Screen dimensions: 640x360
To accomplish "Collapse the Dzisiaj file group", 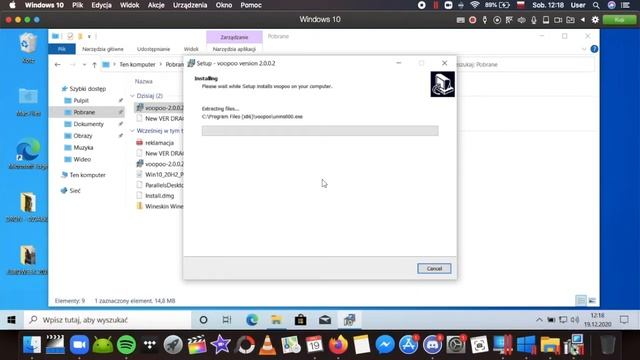I will click(x=132, y=96).
